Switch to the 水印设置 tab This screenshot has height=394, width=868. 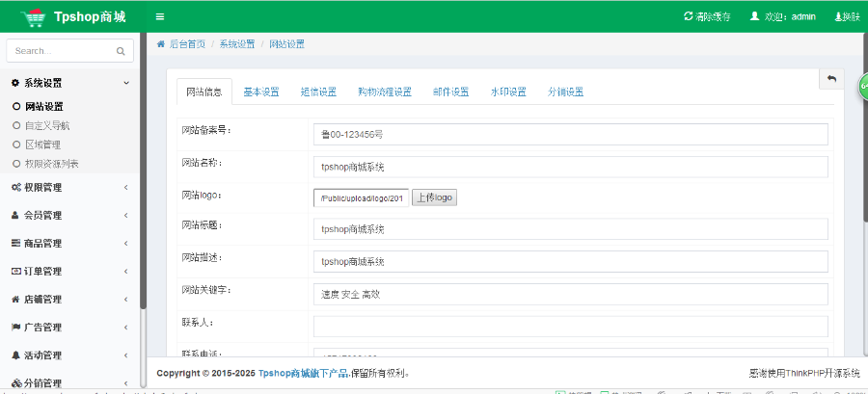pyautogui.click(x=508, y=92)
